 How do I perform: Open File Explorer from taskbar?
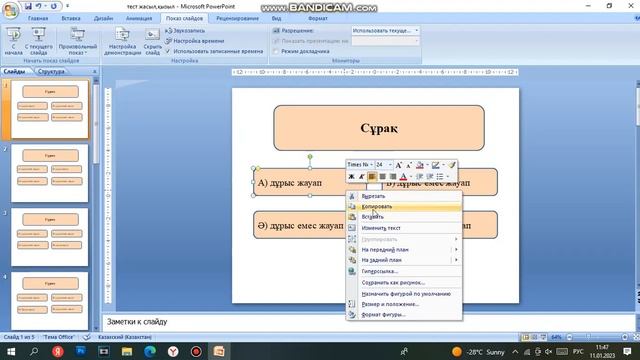127,351
